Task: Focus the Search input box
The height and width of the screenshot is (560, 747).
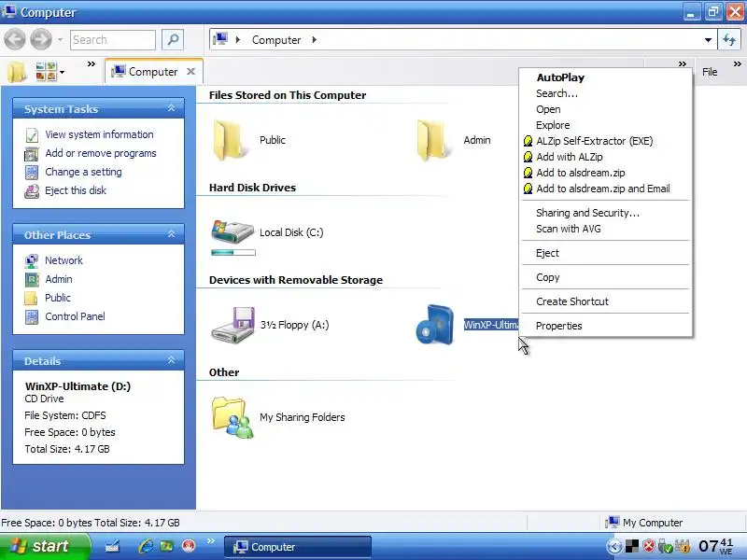Action: pyautogui.click(x=113, y=39)
